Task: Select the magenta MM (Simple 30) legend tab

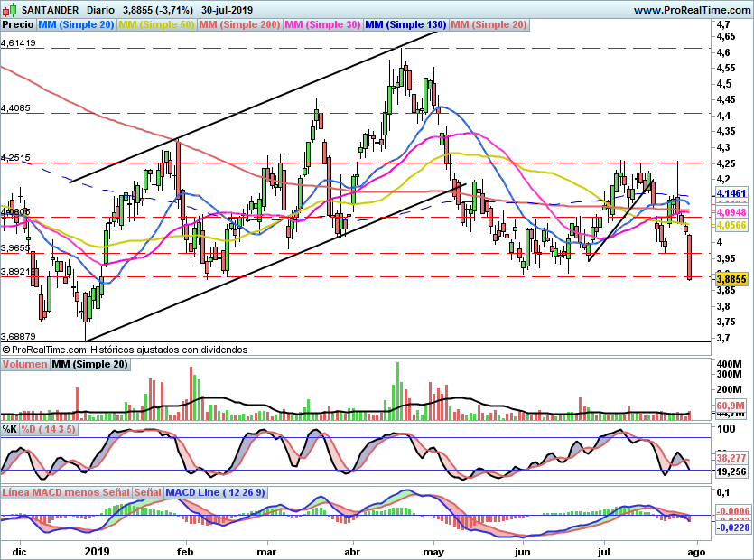Action: pyautogui.click(x=322, y=24)
